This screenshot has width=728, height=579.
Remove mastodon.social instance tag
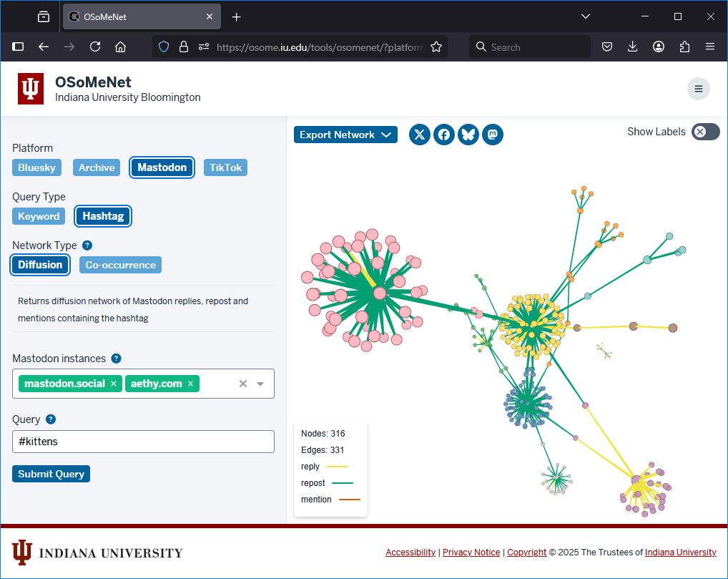114,384
